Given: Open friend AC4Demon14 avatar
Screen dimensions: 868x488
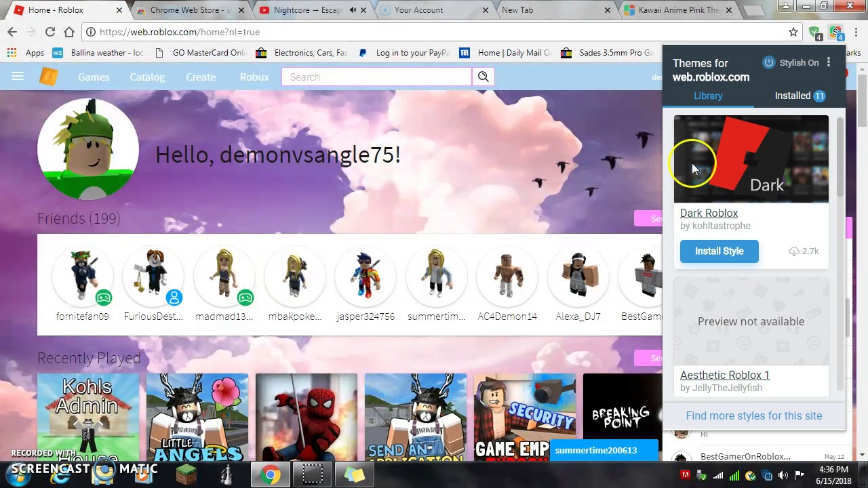Looking at the screenshot, I should pos(507,275).
